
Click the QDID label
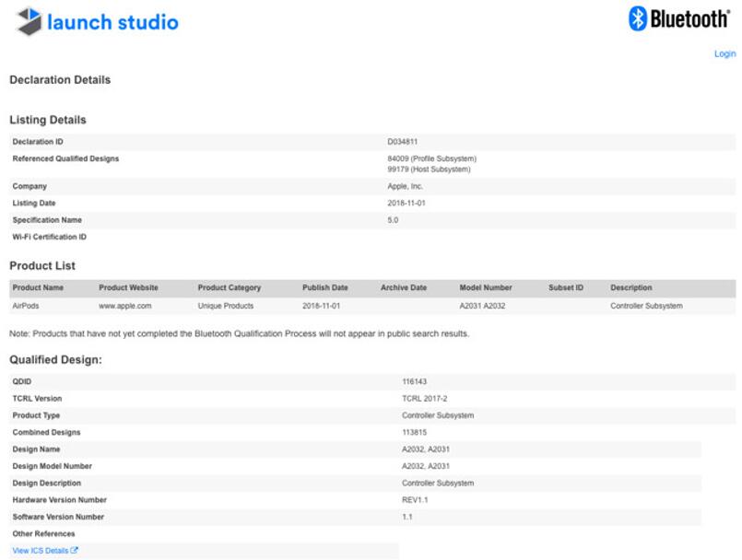22,381
